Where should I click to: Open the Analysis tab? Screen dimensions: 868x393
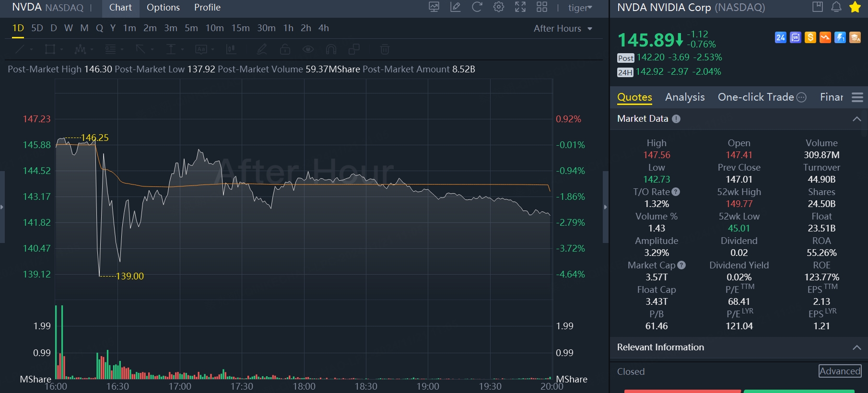tap(685, 97)
